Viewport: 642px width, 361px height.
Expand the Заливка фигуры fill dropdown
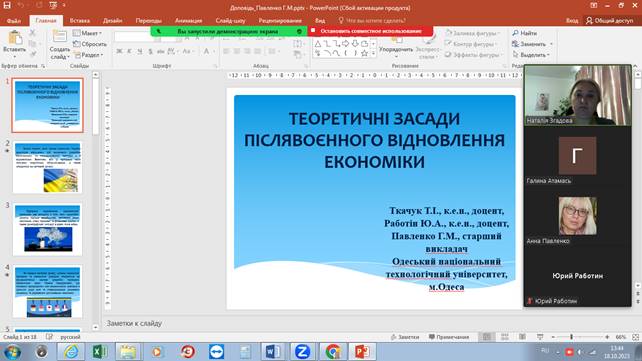(x=499, y=33)
